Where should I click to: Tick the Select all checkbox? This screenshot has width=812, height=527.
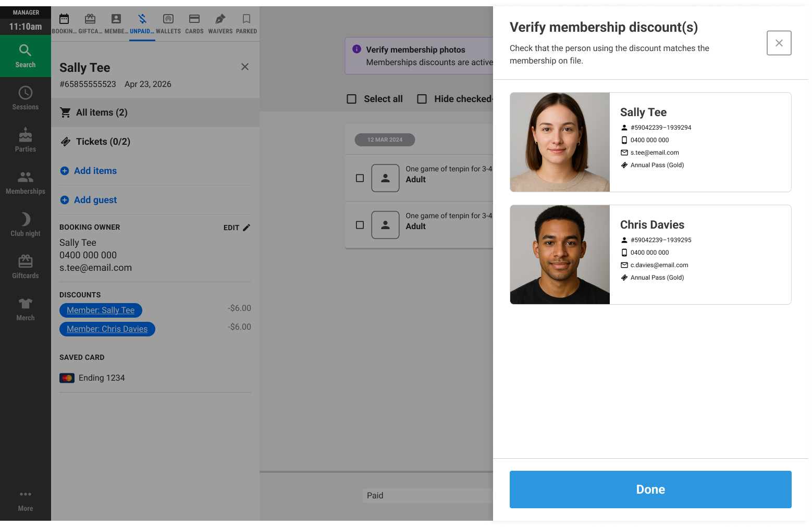pos(352,99)
